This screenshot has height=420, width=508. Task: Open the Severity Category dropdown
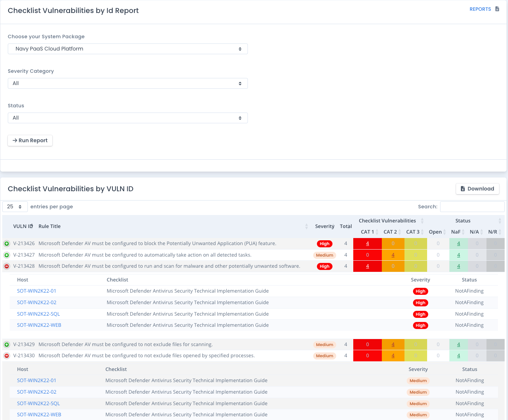coord(128,83)
